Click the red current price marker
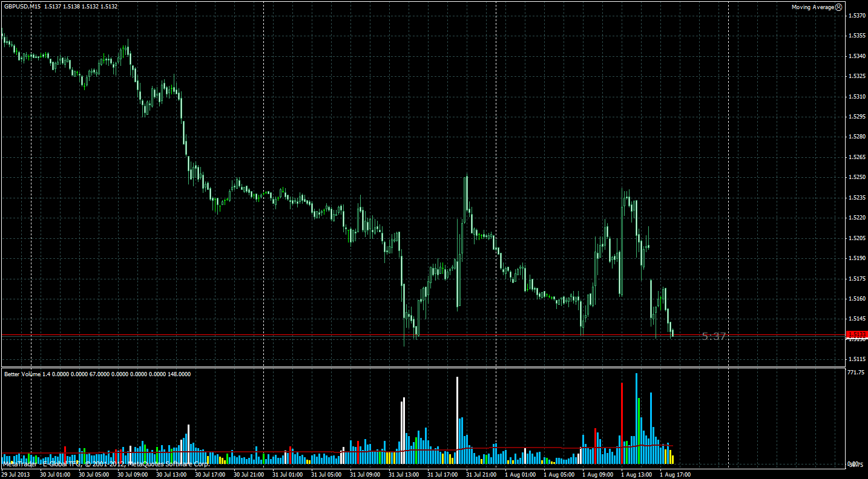This screenshot has height=479, width=868. point(856,334)
